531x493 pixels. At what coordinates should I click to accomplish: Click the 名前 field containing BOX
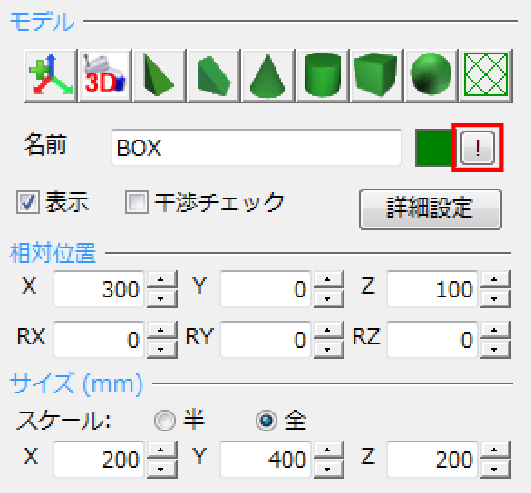[x=257, y=148]
